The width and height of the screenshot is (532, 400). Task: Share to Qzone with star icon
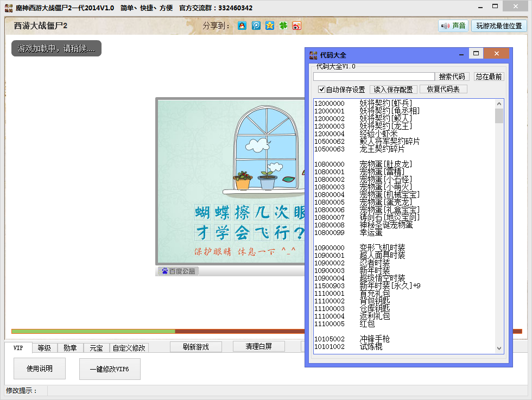pos(269,26)
